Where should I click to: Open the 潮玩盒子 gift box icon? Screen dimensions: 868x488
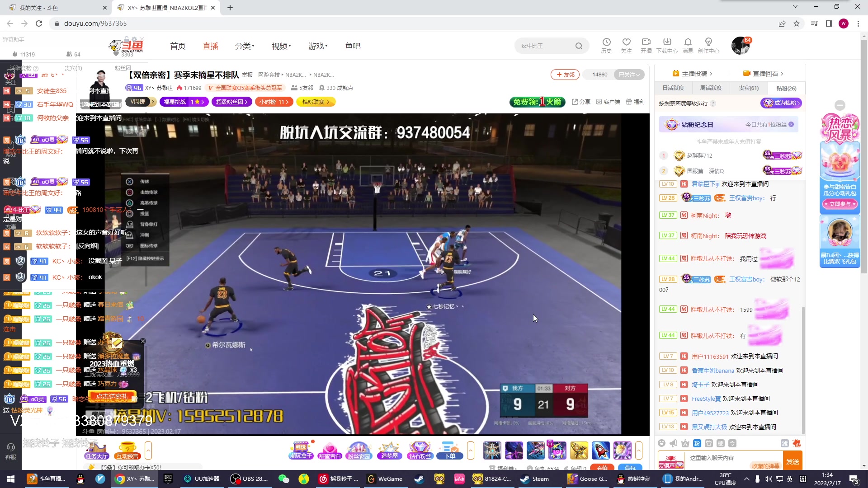click(x=301, y=450)
